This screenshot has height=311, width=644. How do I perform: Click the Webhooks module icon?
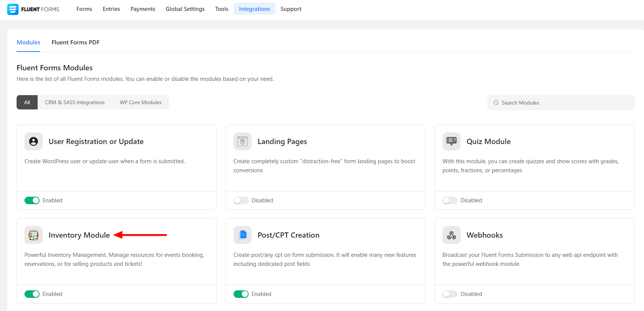click(x=451, y=235)
